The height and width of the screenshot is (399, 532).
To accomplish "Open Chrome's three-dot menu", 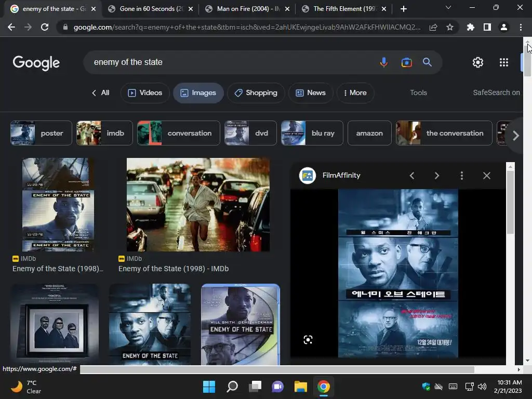I will [x=521, y=27].
